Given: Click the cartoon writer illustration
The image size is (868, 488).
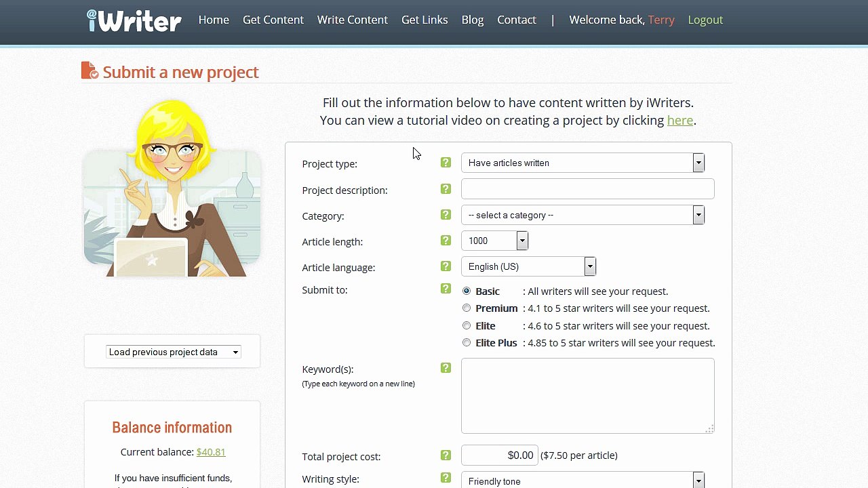Looking at the screenshot, I should [172, 188].
